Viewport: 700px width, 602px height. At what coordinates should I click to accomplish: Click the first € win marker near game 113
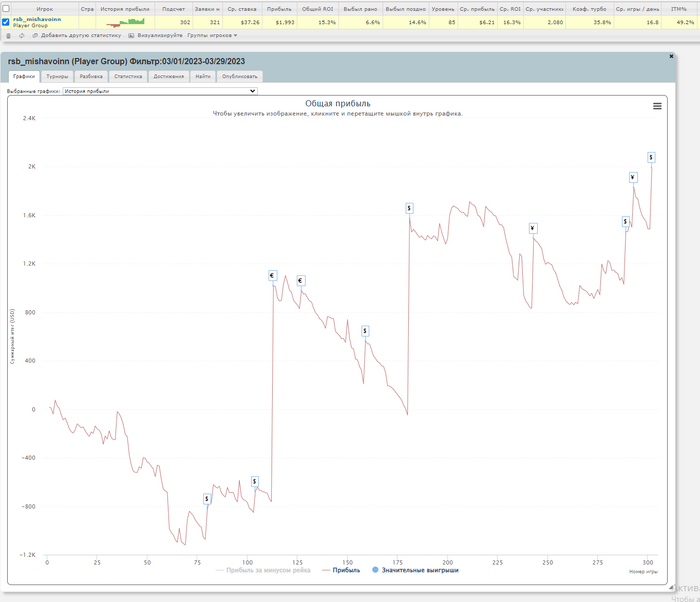[x=272, y=276]
